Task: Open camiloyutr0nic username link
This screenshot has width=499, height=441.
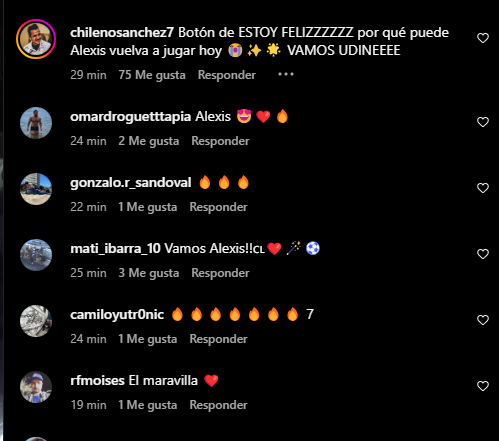Action: [117, 315]
